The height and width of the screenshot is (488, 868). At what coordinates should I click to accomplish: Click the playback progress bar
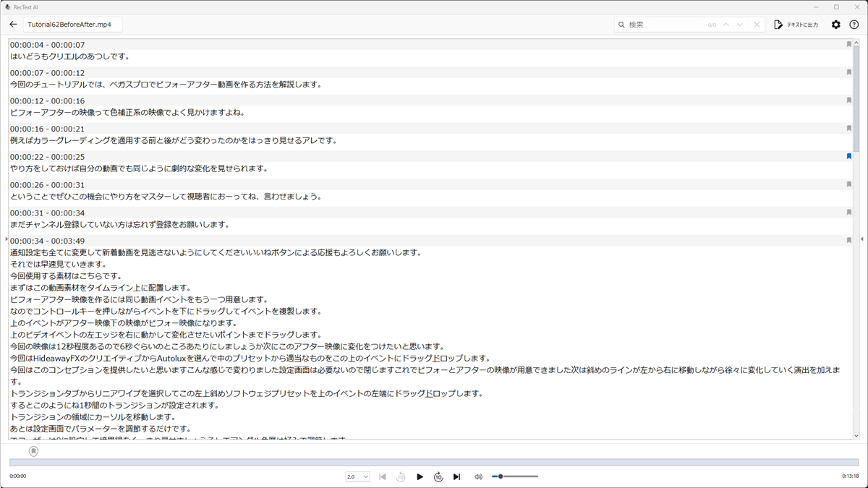tap(434, 463)
